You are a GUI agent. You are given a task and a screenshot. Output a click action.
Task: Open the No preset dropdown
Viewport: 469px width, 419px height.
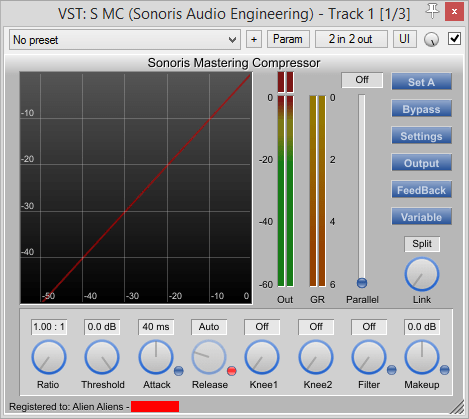pos(125,40)
